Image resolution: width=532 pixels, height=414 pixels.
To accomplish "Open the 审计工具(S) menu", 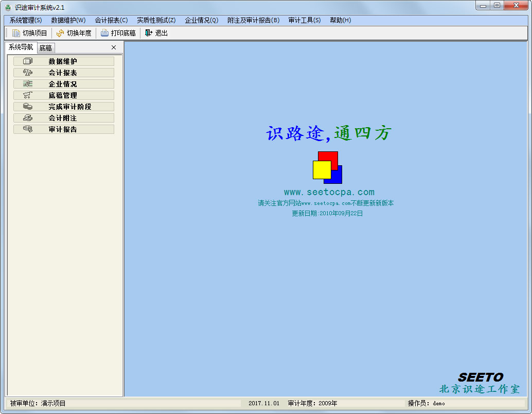I will click(305, 20).
